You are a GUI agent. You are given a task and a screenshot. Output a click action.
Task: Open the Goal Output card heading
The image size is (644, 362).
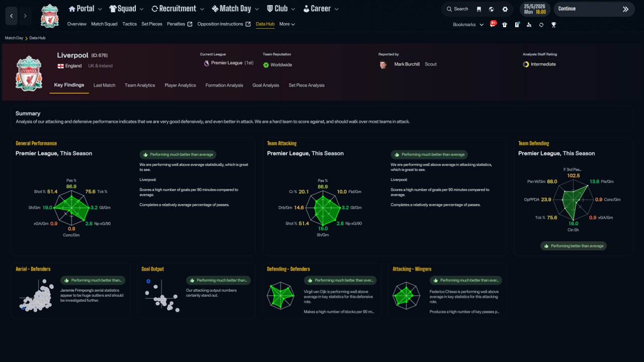(153, 269)
